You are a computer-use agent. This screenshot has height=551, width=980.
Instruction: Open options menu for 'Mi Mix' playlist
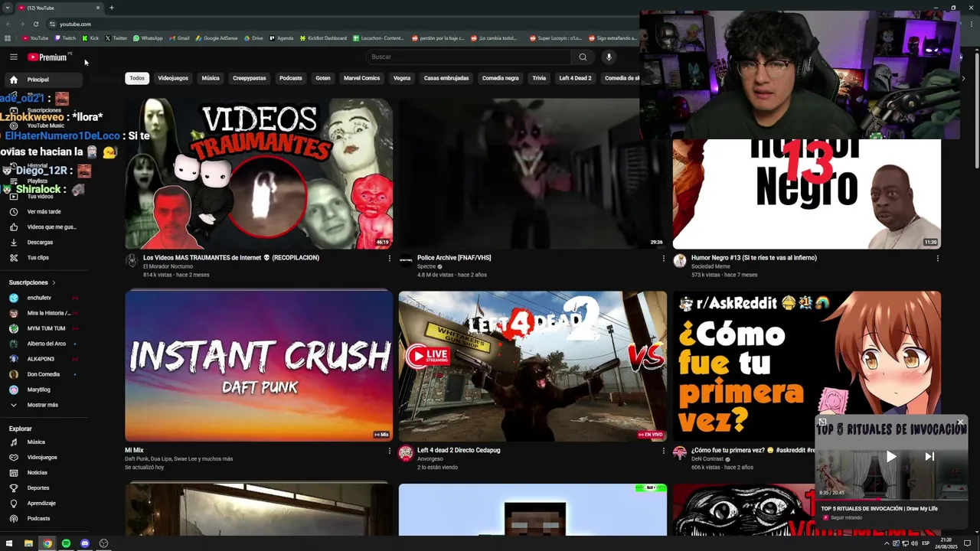point(389,452)
